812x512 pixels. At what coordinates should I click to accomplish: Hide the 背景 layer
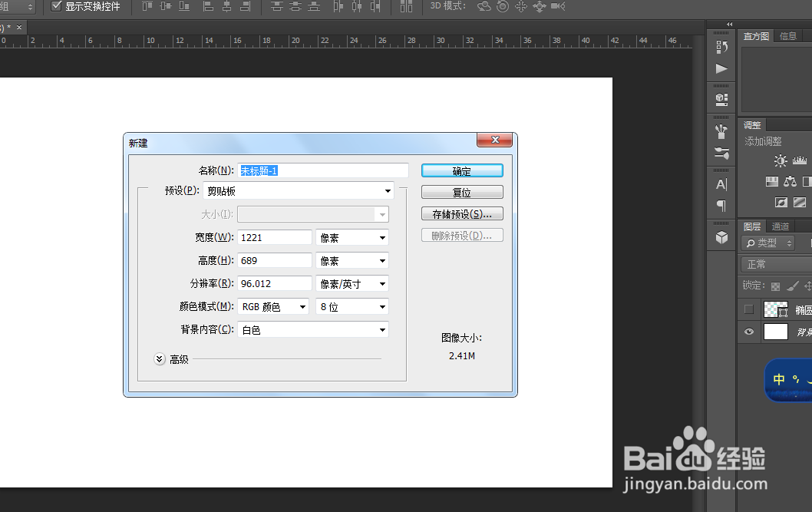(x=749, y=332)
